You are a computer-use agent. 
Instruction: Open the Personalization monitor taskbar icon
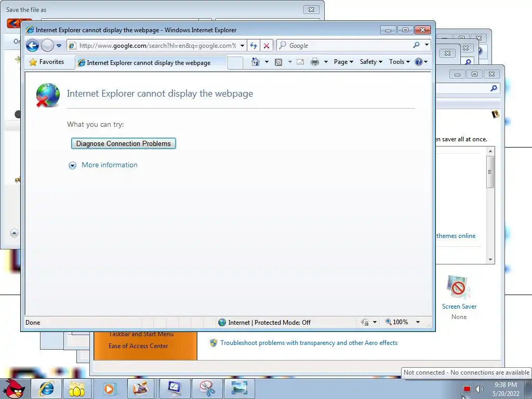pos(175,389)
